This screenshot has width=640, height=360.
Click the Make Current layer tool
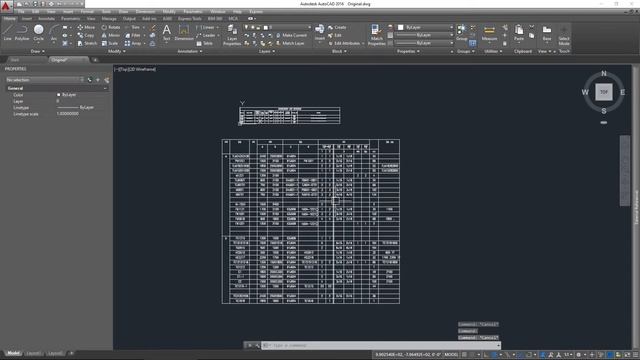point(291,36)
